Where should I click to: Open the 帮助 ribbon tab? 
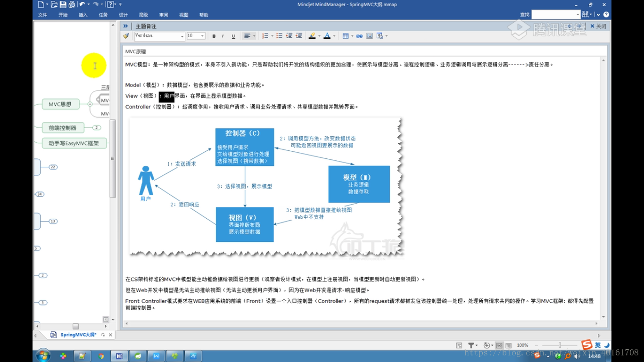[204, 15]
